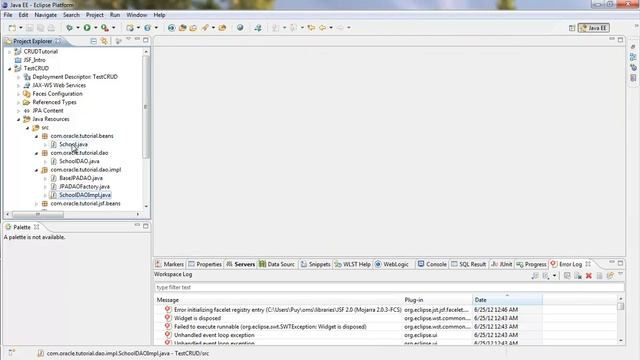Select the JPA Content node
640x360 pixels.
click(48, 111)
